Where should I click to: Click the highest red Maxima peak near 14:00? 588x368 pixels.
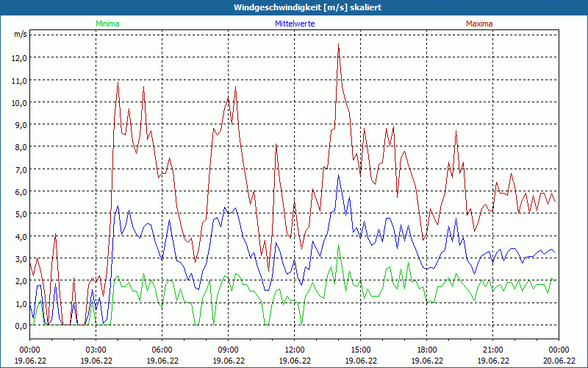coord(339,44)
